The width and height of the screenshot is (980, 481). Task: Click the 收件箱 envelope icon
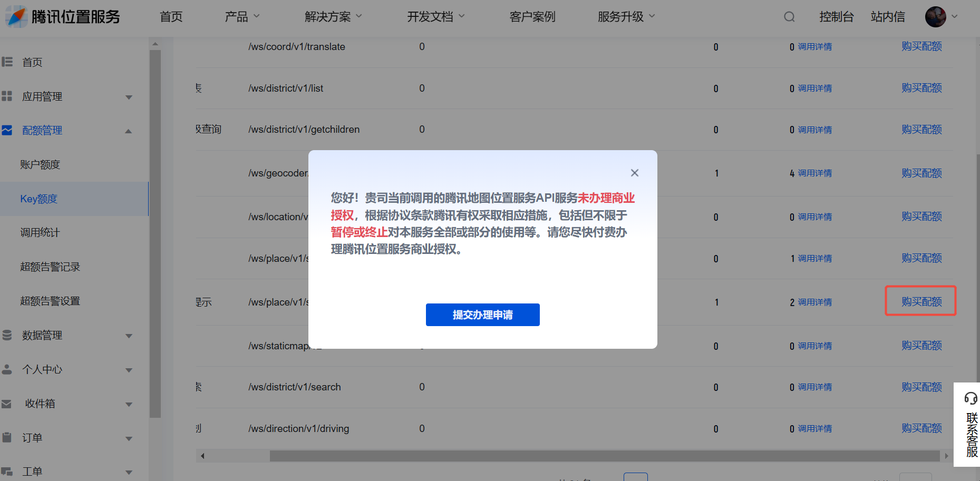pyautogui.click(x=7, y=404)
